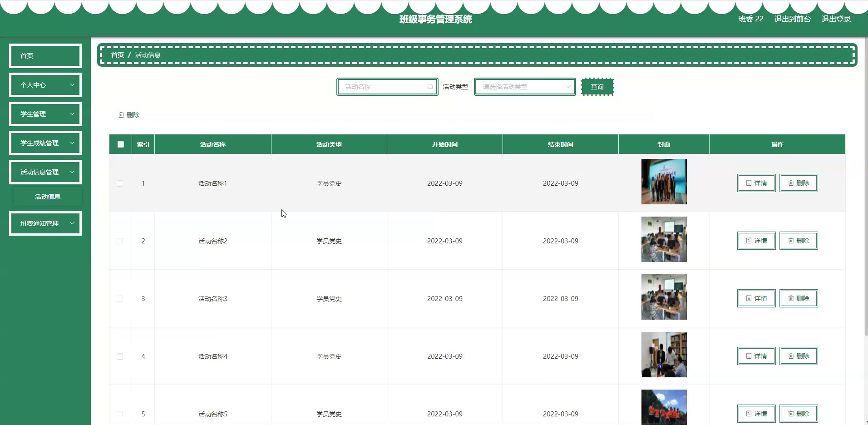Viewport: 868px width, 425px height.
Task: Open 详情 for row 活动名称3
Action: (x=756, y=298)
